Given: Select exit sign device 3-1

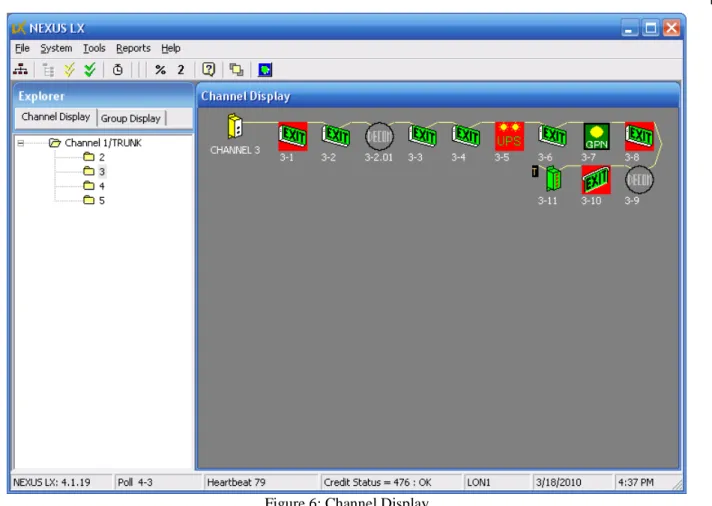Looking at the screenshot, I should [x=292, y=136].
